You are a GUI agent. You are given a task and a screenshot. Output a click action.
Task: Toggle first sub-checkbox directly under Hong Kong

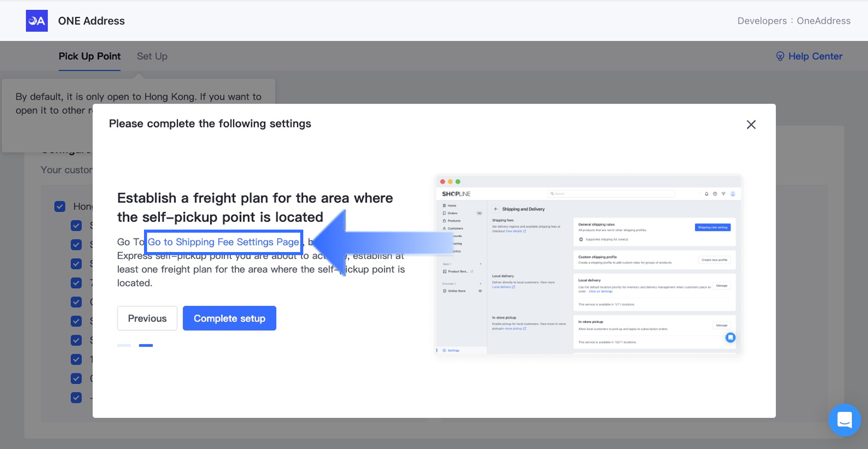(x=77, y=226)
